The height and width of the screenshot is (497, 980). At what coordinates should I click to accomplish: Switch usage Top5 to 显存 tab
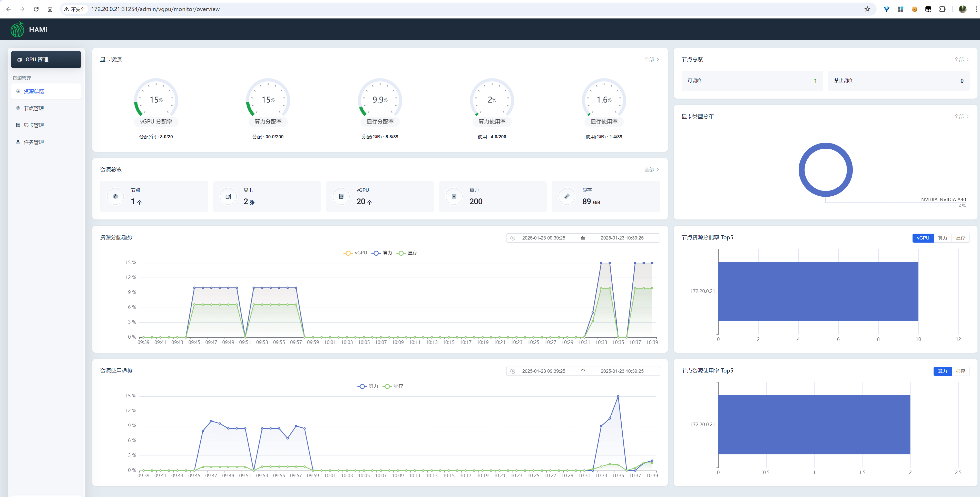click(960, 371)
